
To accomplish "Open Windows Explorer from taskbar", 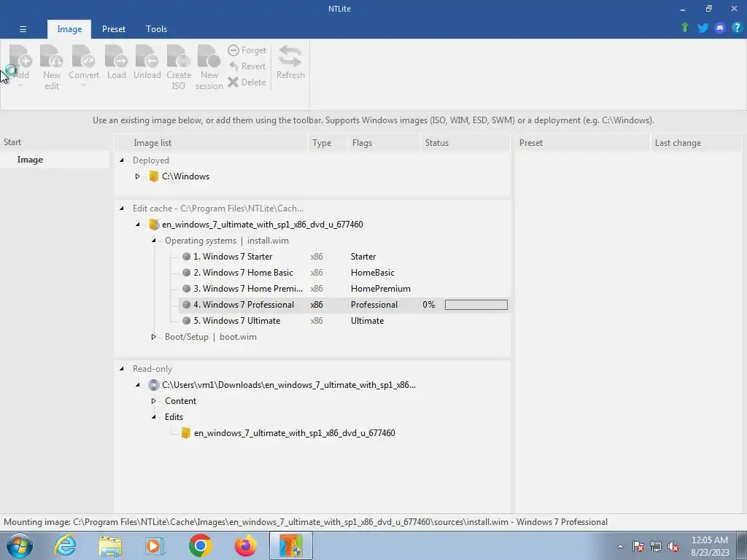I will (110, 545).
